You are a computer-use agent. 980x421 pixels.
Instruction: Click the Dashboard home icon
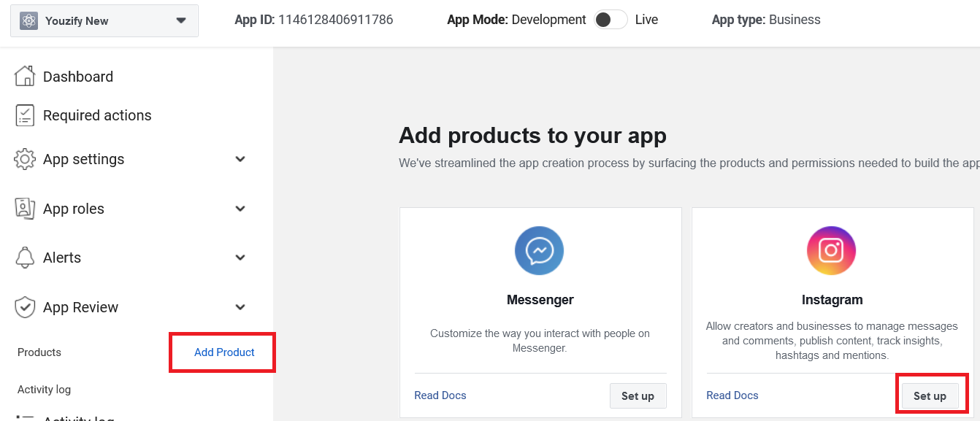tap(25, 76)
